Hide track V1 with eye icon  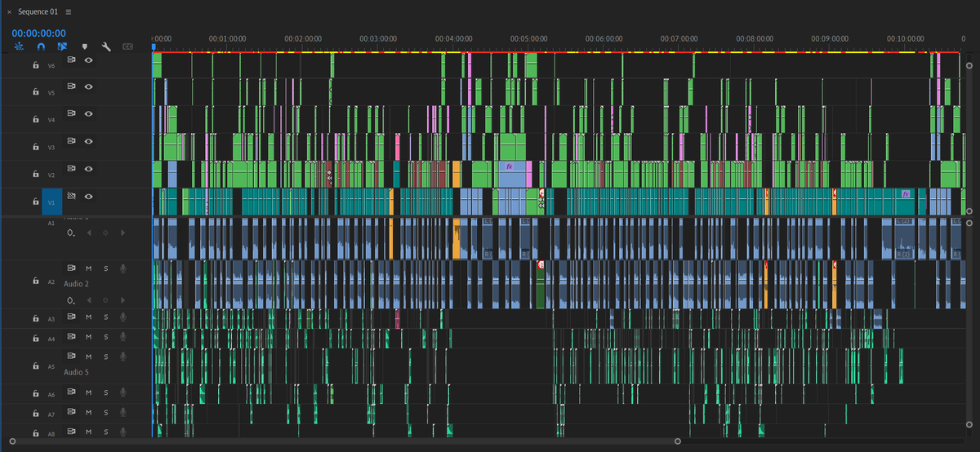tap(88, 196)
